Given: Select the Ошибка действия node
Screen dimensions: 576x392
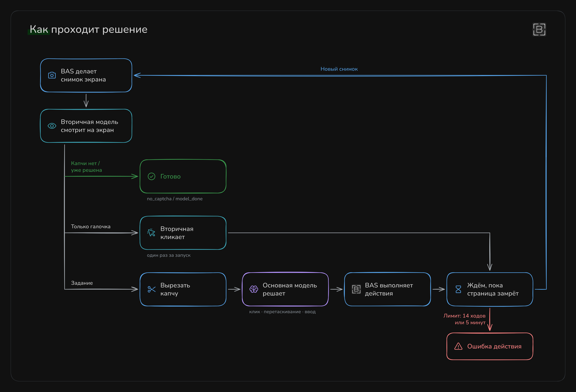Looking at the screenshot, I should 490,346.
